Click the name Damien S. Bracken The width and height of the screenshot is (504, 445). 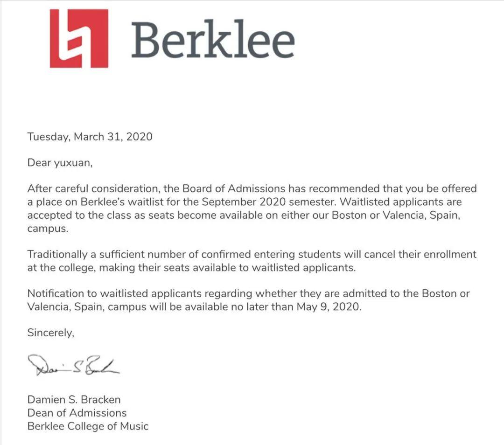point(74,400)
